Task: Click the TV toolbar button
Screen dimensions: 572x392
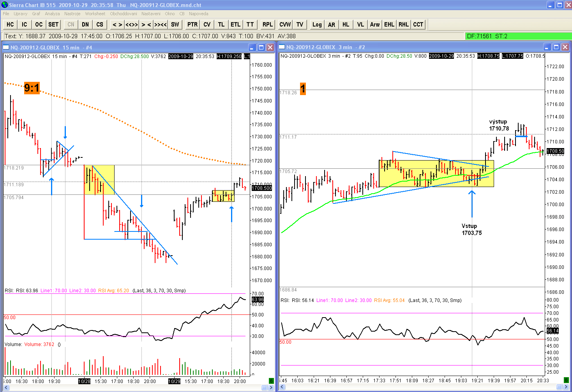Action: (x=300, y=25)
